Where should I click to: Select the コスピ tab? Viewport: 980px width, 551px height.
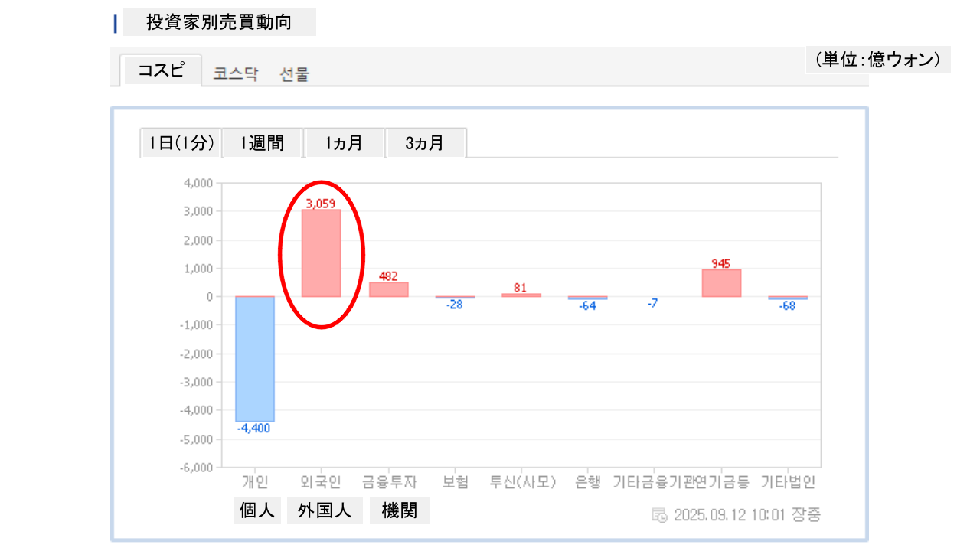click(161, 70)
